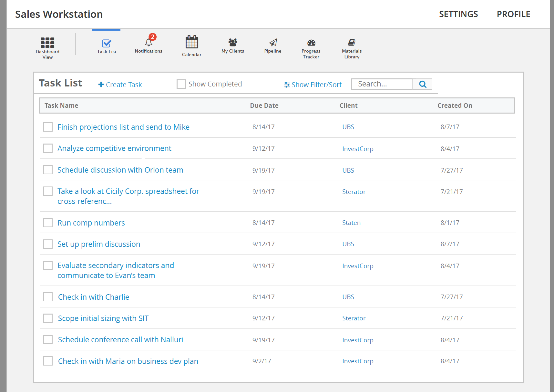
Task: Open Analyze competitive environment task
Action: point(114,148)
